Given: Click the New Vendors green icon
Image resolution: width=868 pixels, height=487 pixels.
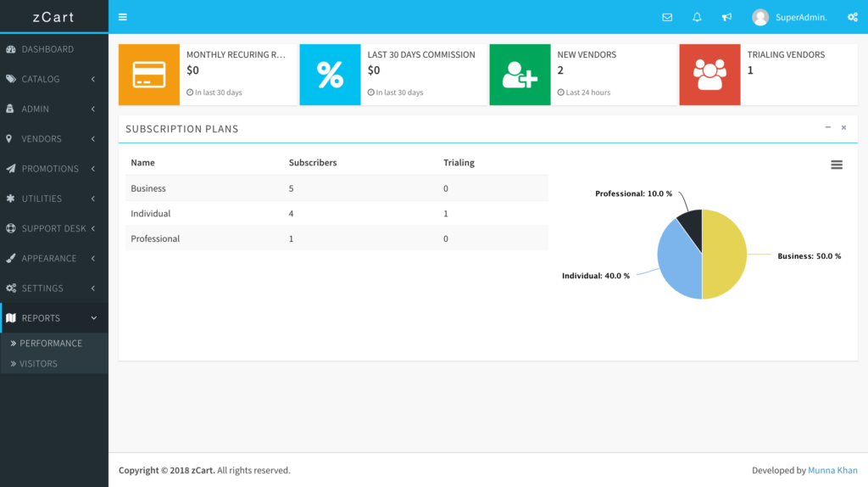Looking at the screenshot, I should (x=520, y=75).
